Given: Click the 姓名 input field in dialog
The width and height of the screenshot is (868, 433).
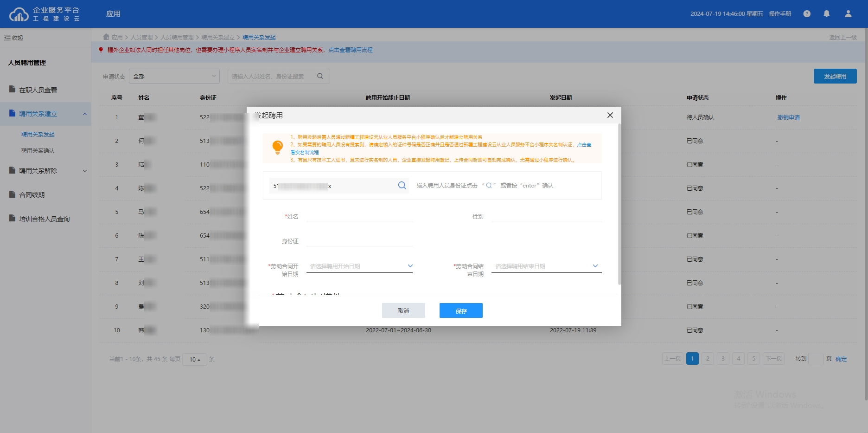Looking at the screenshot, I should pos(359,216).
